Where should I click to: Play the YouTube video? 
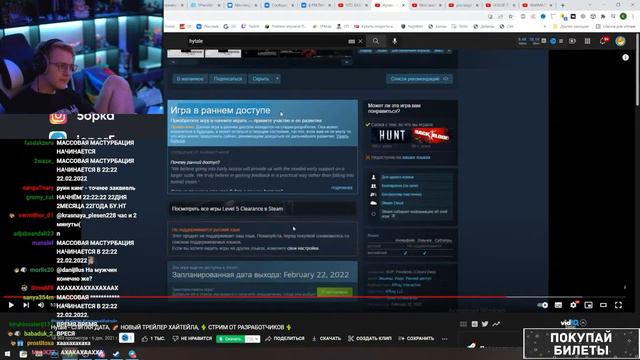[11, 305]
